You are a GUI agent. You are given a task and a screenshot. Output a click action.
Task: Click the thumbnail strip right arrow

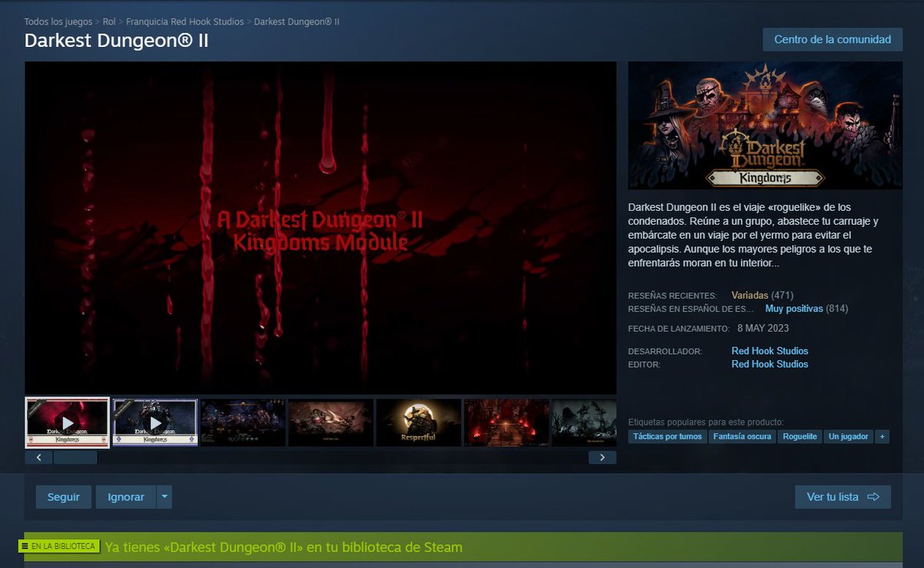coord(603,457)
